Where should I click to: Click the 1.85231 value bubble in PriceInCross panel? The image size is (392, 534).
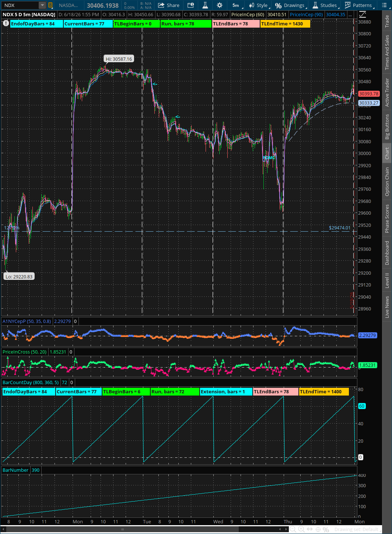[x=367, y=365]
